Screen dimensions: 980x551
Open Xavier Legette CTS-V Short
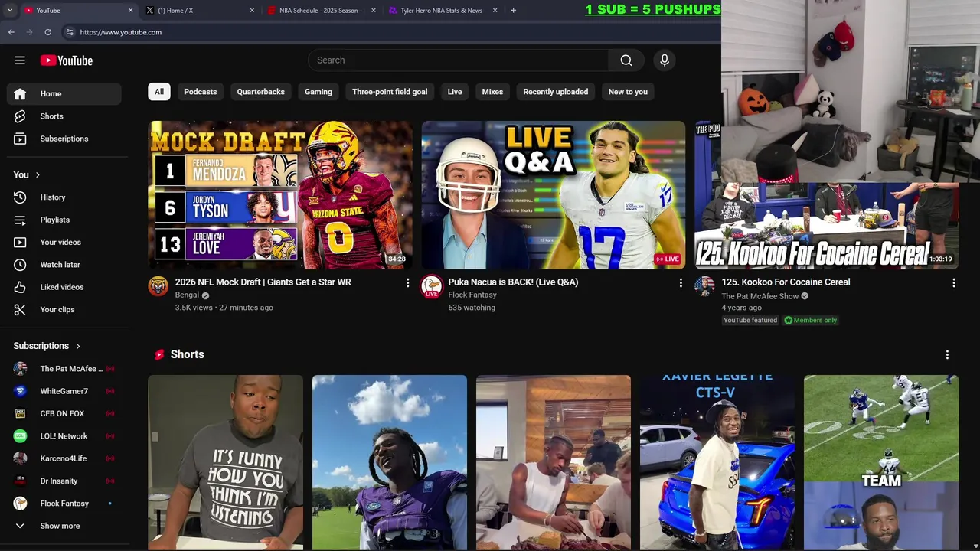pyautogui.click(x=717, y=462)
